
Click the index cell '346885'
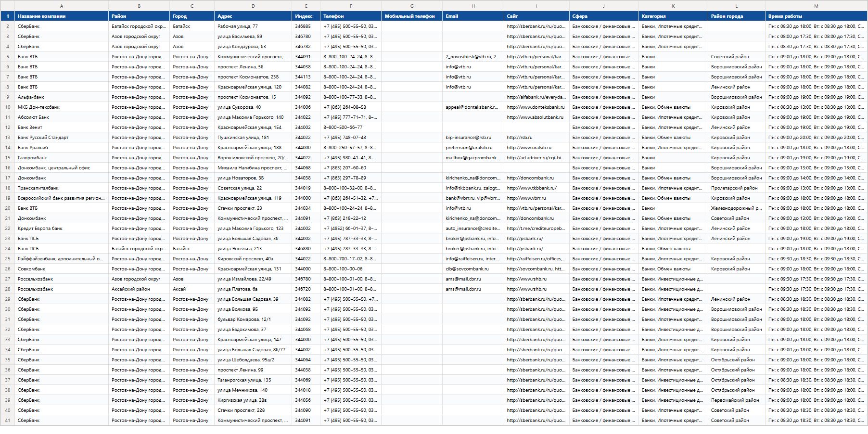[x=306, y=26]
